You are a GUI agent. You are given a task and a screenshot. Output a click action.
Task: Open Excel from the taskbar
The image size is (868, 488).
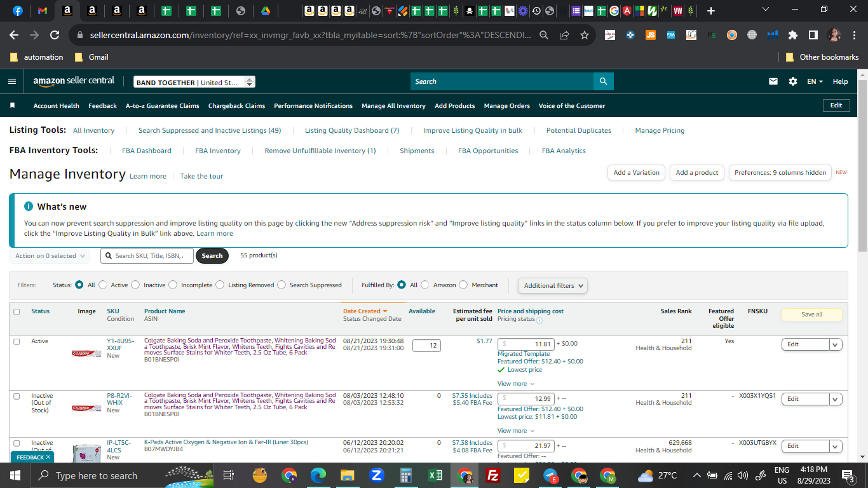(x=435, y=475)
